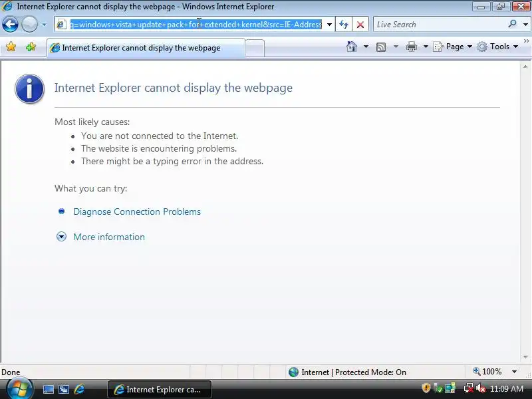This screenshot has width=532, height=399.
Task: Open a new blank tab
Action: point(255,48)
